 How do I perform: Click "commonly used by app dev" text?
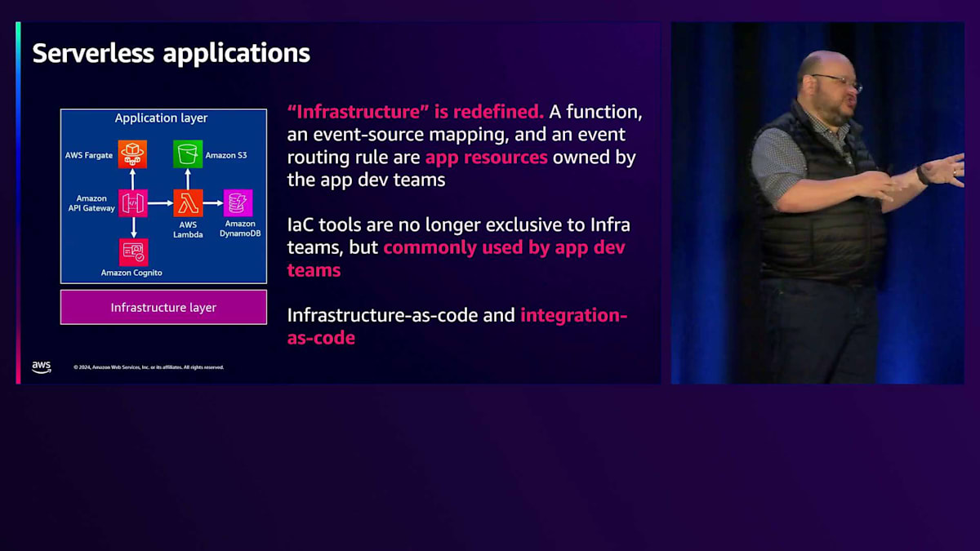[x=504, y=247]
